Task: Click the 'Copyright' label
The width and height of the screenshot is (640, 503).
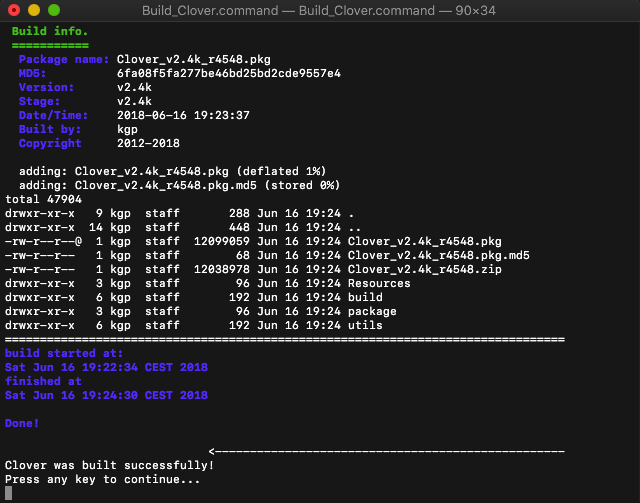Action: coord(50,144)
